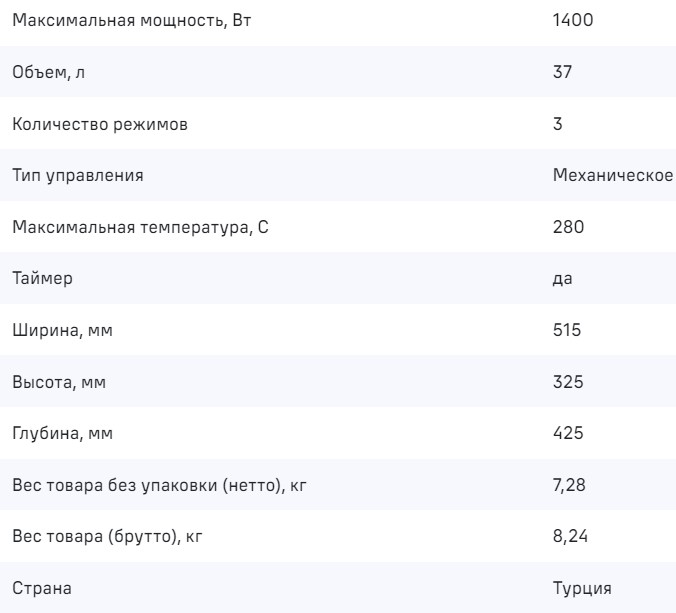Screen dimensions: 676x613
Task: Select the 1400 power value
Action: click(x=573, y=20)
